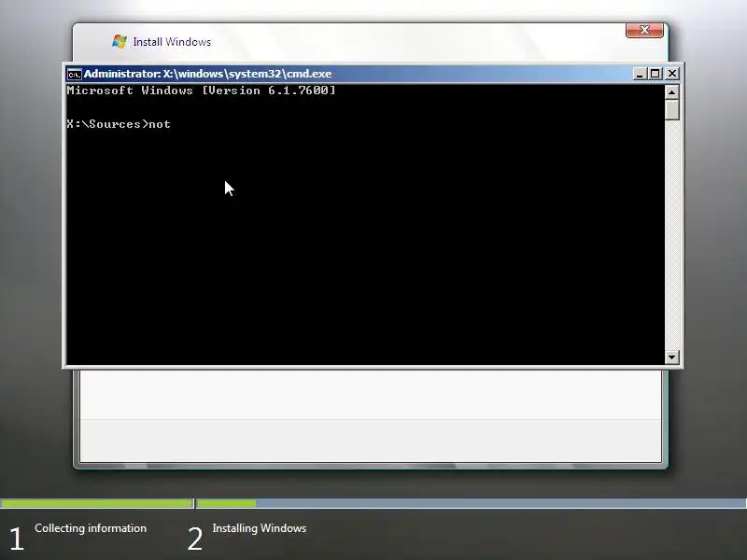This screenshot has height=560, width=747.
Task: Close the Administrator cmd.exe window
Action: coord(671,74)
